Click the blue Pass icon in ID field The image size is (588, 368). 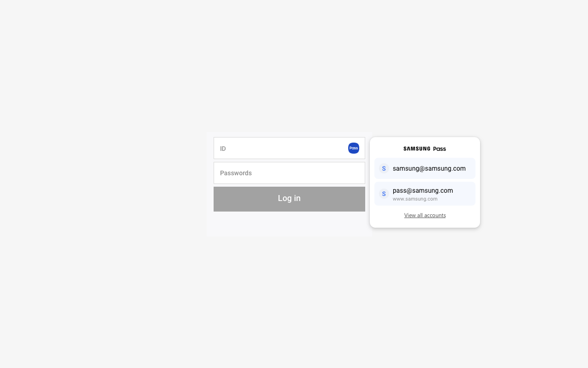point(354,148)
